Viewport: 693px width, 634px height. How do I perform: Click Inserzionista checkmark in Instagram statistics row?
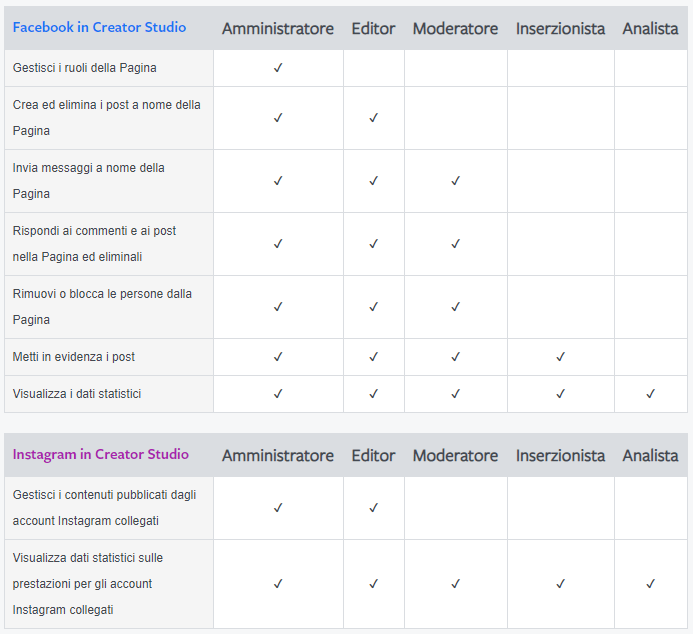(x=560, y=584)
